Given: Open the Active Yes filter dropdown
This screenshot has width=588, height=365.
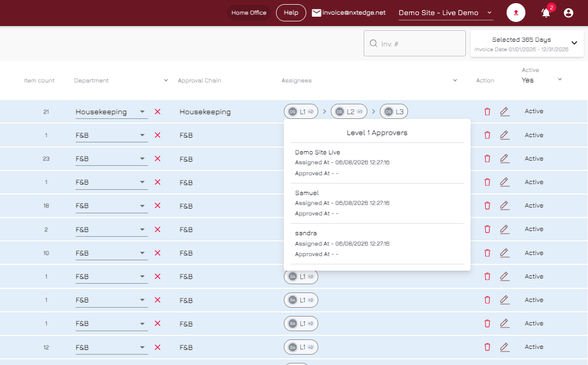Looking at the screenshot, I should [x=542, y=79].
